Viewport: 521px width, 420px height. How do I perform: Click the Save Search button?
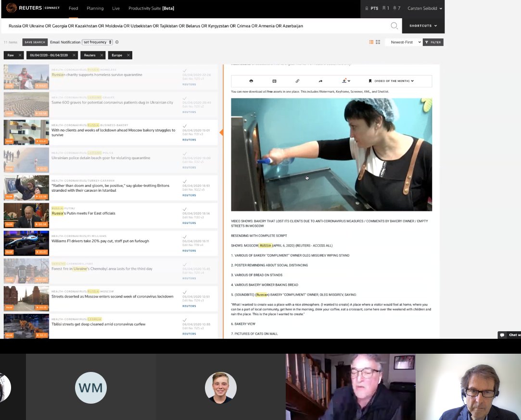[35, 42]
